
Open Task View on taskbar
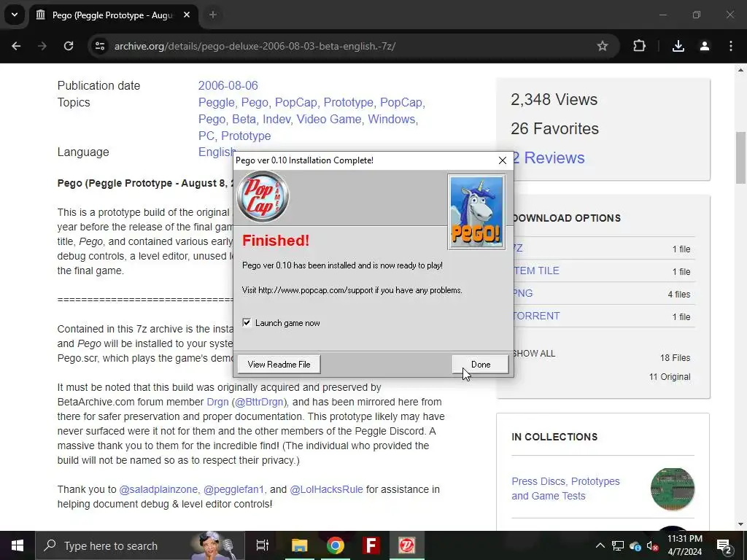click(x=263, y=545)
